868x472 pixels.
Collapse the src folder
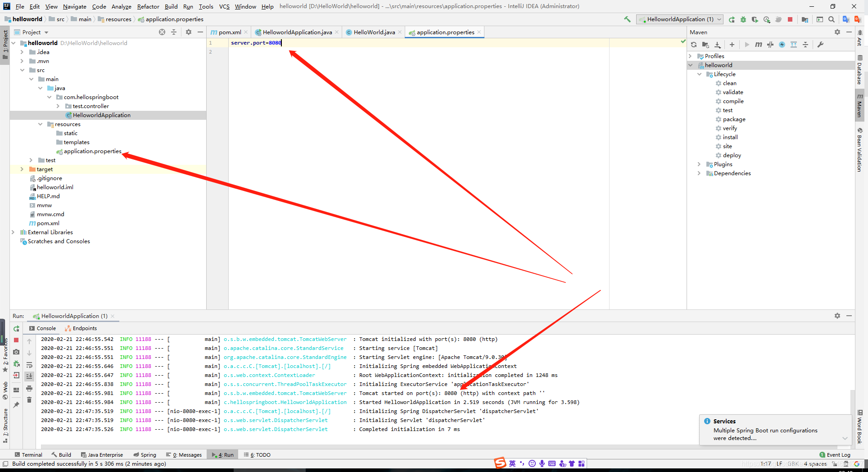point(22,70)
